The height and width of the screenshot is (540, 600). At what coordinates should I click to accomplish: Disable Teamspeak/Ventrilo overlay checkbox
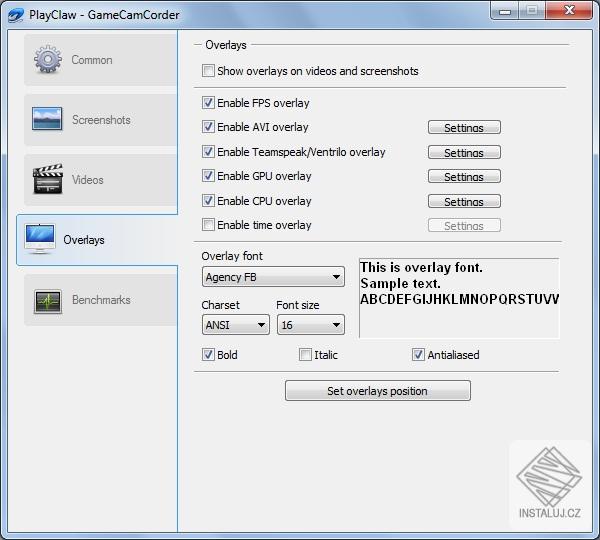[208, 152]
